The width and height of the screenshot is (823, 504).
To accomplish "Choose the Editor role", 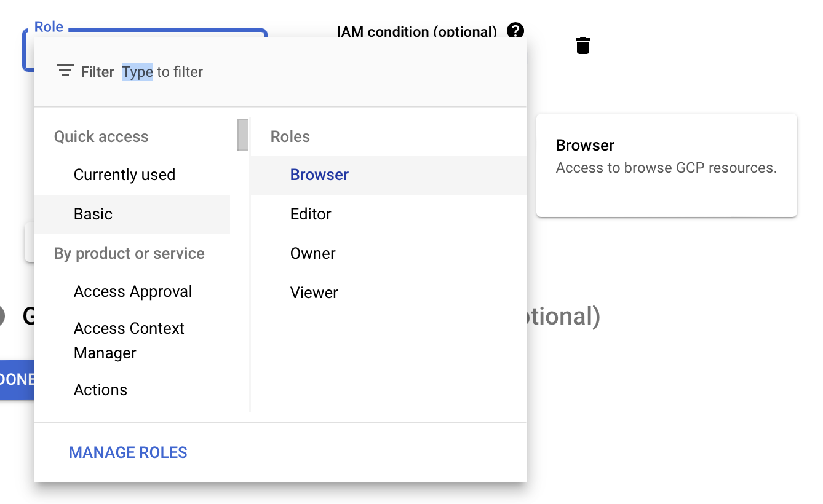I will coord(388,215).
